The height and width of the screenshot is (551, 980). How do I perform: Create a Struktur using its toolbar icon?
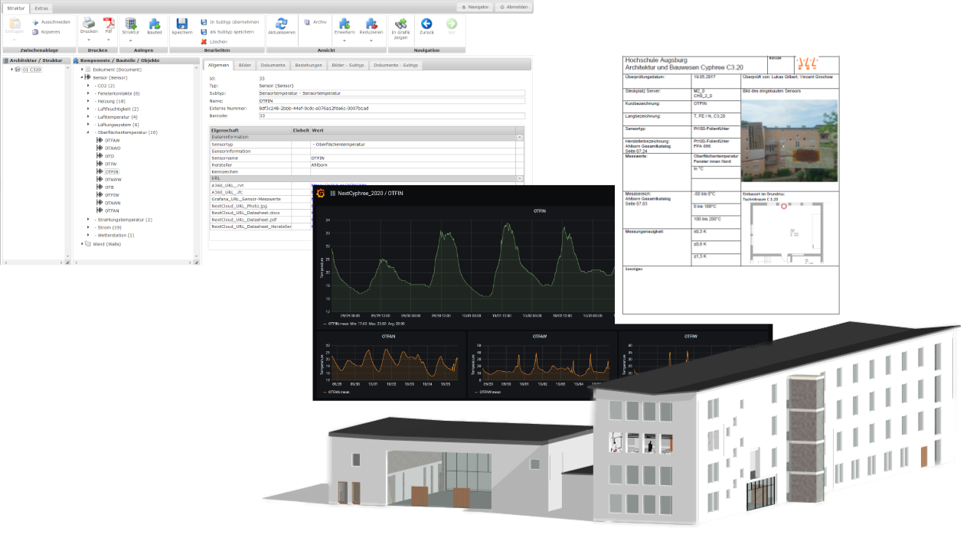point(130,23)
